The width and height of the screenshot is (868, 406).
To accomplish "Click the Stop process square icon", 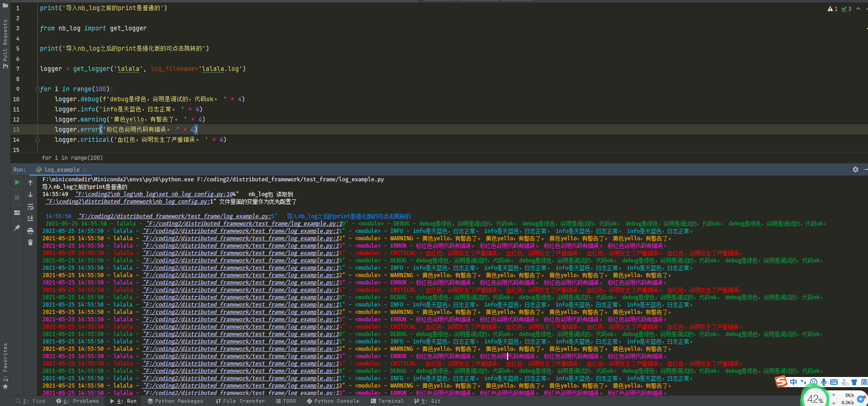I will [17, 197].
